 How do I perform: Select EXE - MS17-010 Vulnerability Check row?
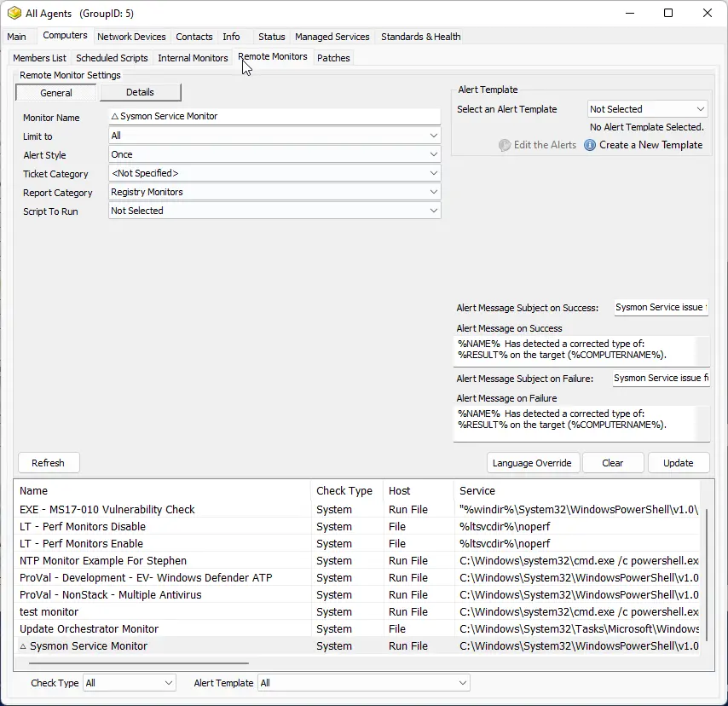click(357, 510)
